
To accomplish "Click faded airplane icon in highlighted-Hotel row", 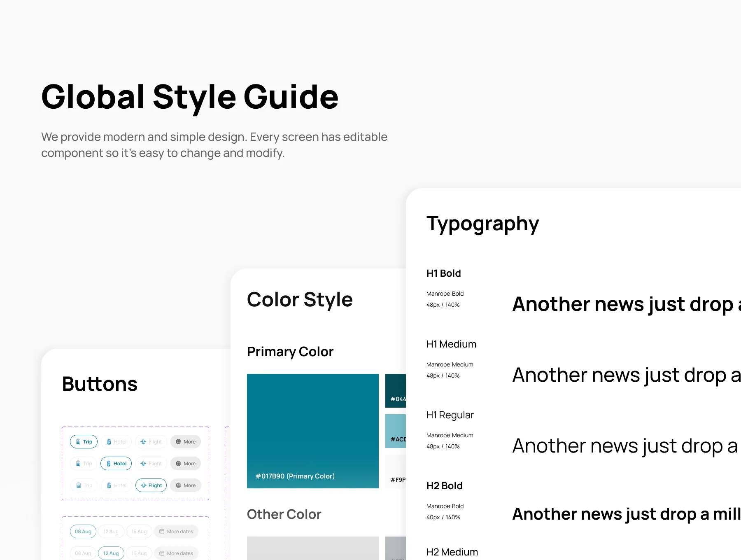I will pos(143,464).
